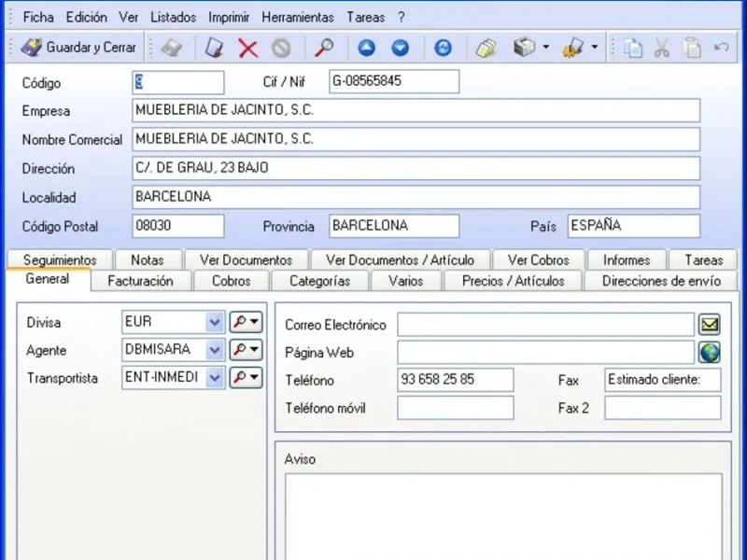Go to next record with down arrow
Screen dimensions: 747x560
[x=401, y=48]
